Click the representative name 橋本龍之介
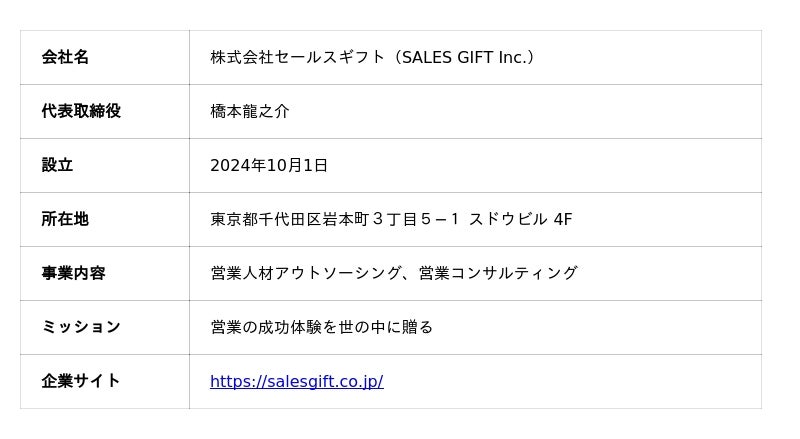 coord(249,111)
